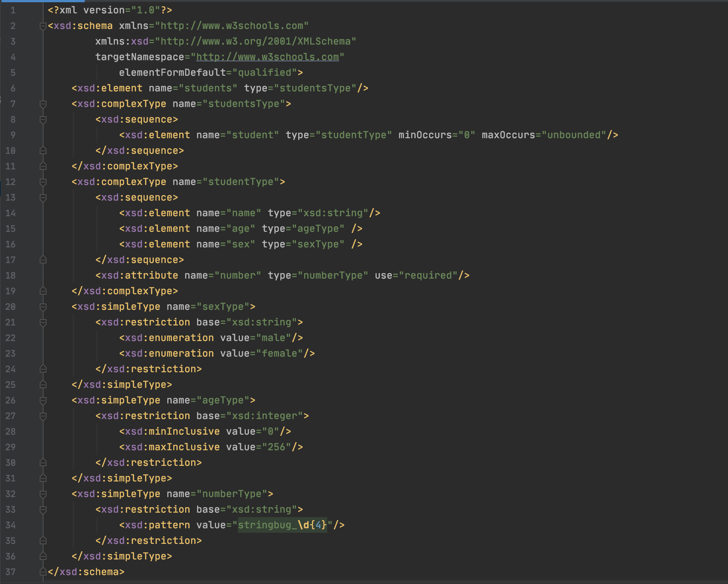Toggle the fold end marker on line 19

(43, 291)
